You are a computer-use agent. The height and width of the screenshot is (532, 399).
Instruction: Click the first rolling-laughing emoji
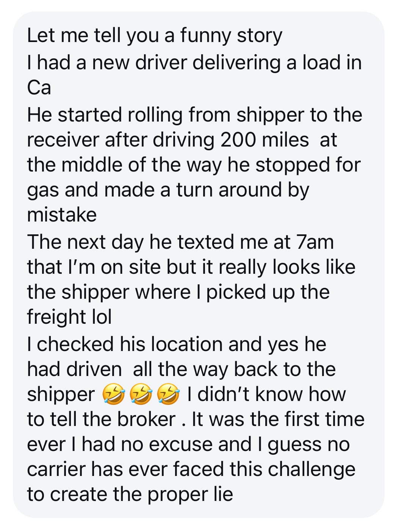point(113,394)
